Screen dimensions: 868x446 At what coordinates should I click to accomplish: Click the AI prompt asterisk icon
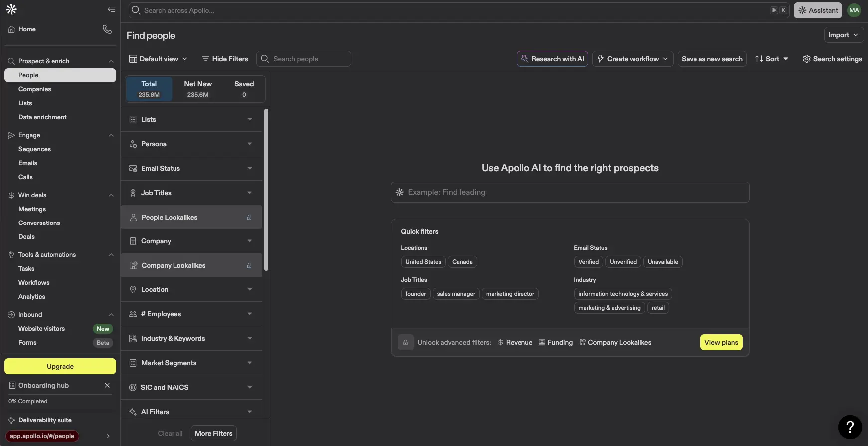[399, 192]
